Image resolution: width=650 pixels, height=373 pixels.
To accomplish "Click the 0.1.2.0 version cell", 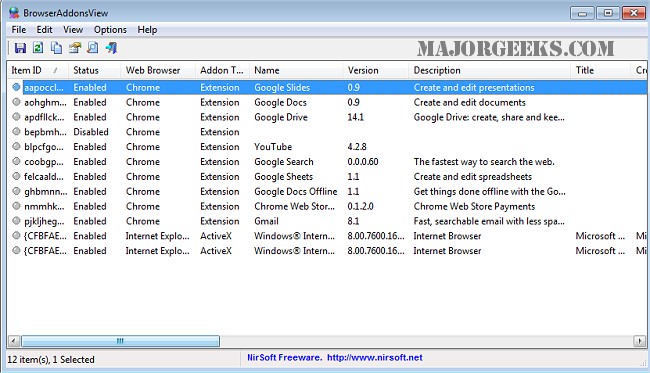I will (x=360, y=206).
